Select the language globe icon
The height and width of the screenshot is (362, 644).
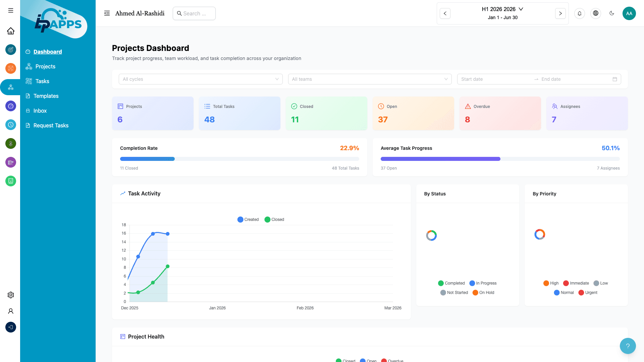596,13
